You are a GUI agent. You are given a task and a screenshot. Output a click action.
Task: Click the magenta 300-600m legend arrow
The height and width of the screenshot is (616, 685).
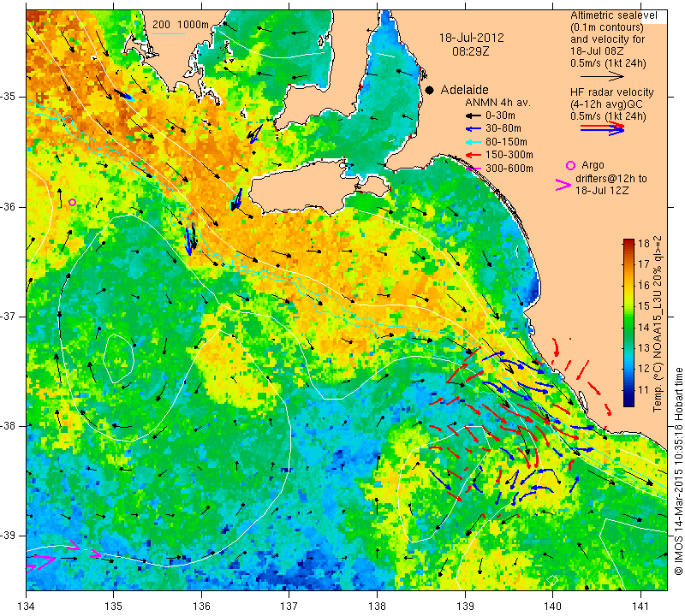tap(473, 169)
